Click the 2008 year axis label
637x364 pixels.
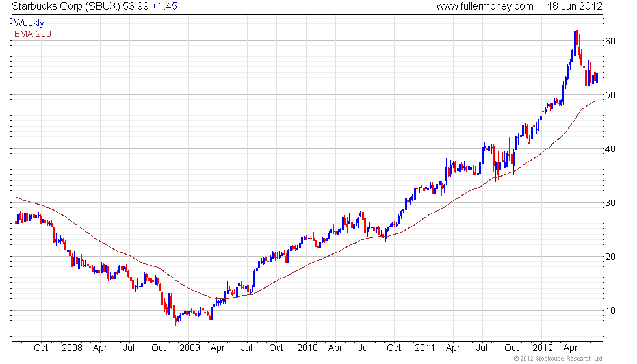tap(72, 348)
